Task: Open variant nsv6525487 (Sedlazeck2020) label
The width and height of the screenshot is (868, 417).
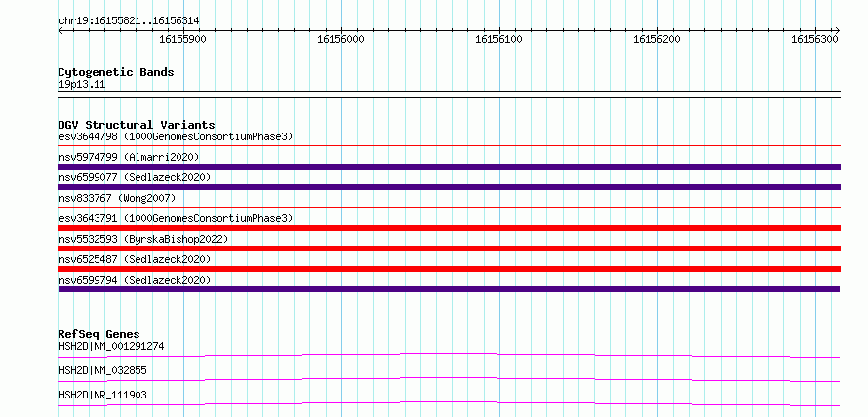Action: coord(135,259)
